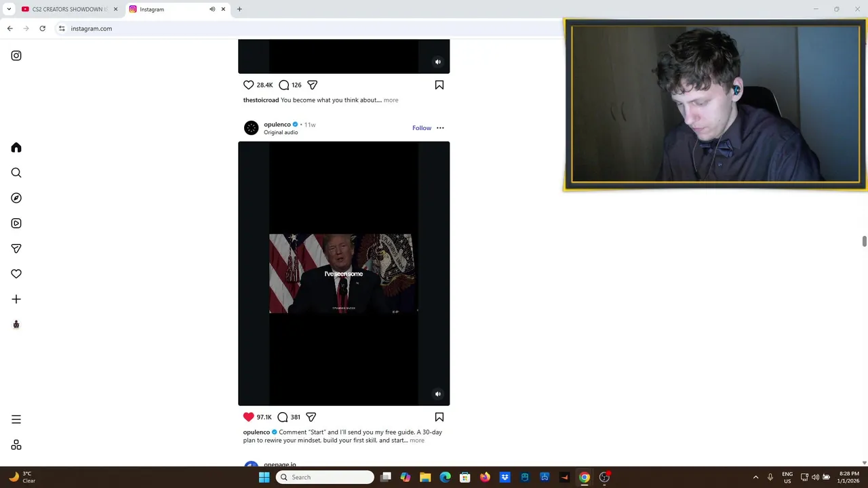Viewport: 868px width, 488px height.
Task: Toggle sound on opulenco video
Action: (438, 394)
